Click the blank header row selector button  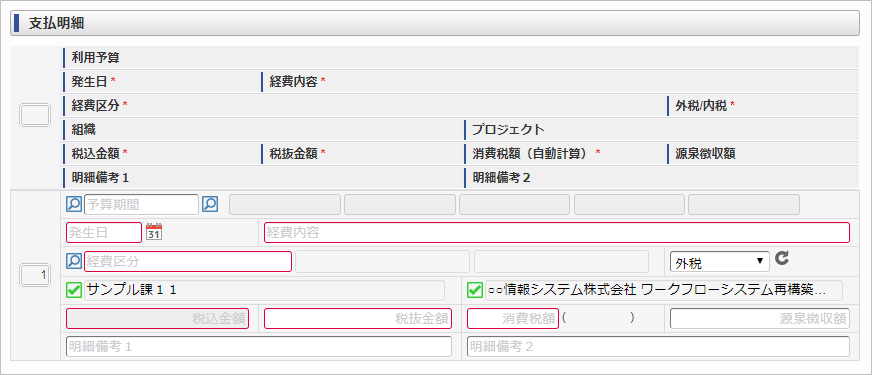pos(36,116)
